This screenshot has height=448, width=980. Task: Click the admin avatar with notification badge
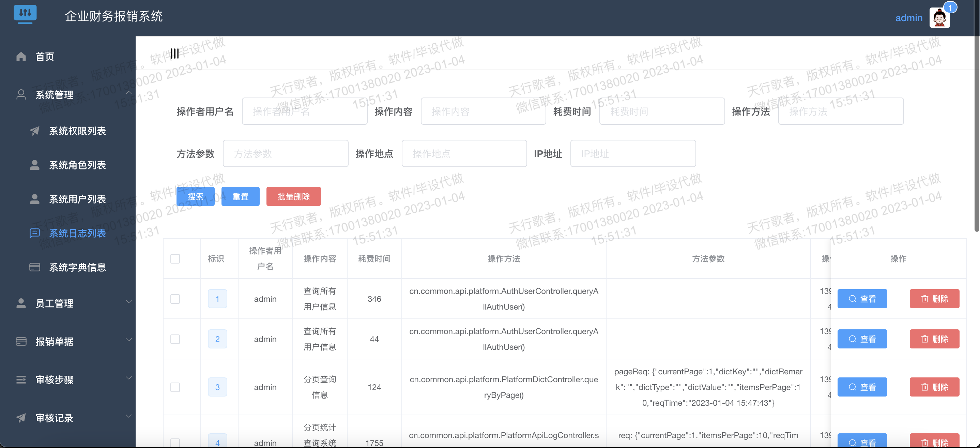coord(939,17)
